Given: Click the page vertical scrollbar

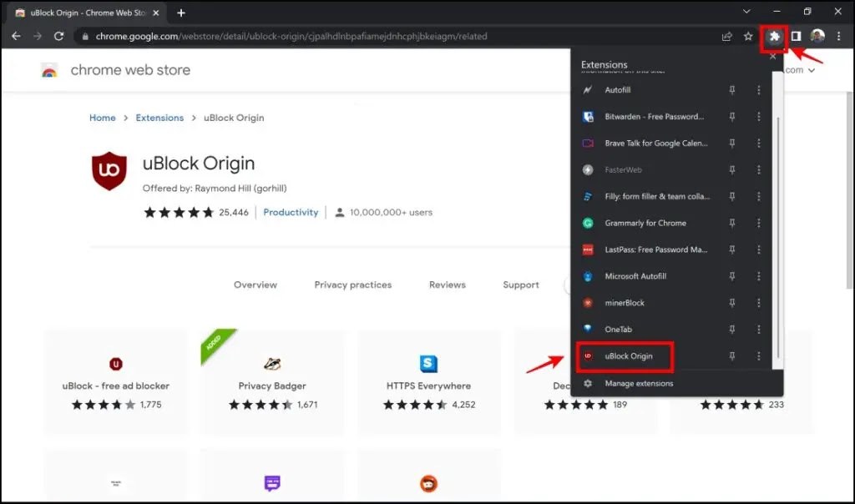Looking at the screenshot, I should [x=849, y=191].
